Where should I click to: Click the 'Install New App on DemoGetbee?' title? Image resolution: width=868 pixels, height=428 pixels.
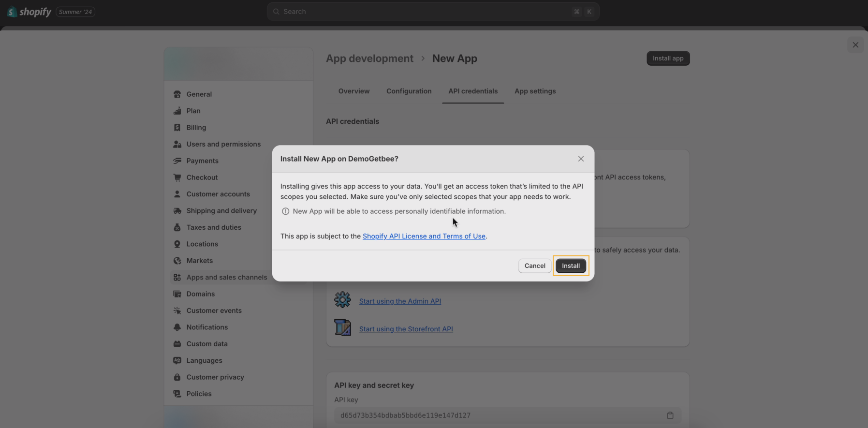[339, 159]
